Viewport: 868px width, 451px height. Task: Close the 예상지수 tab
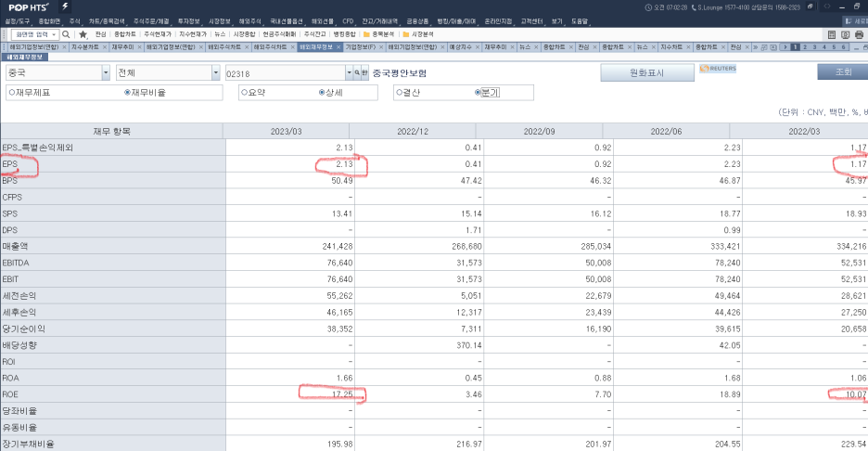478,47
